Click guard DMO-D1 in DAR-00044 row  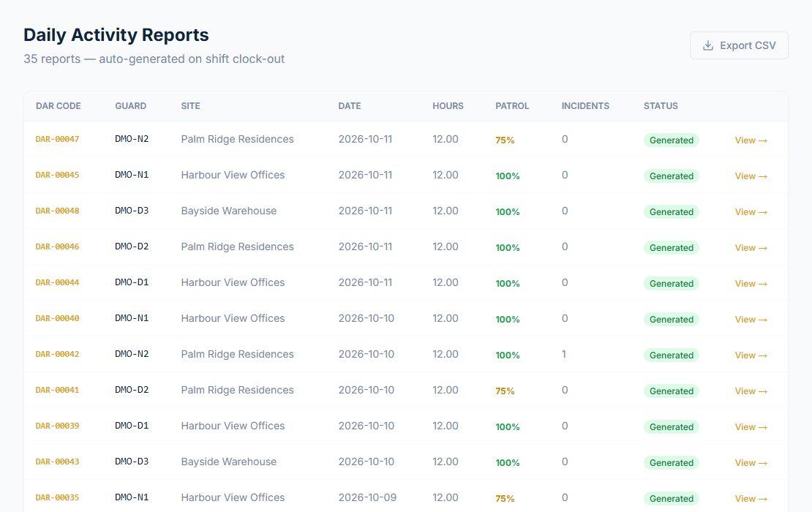132,282
